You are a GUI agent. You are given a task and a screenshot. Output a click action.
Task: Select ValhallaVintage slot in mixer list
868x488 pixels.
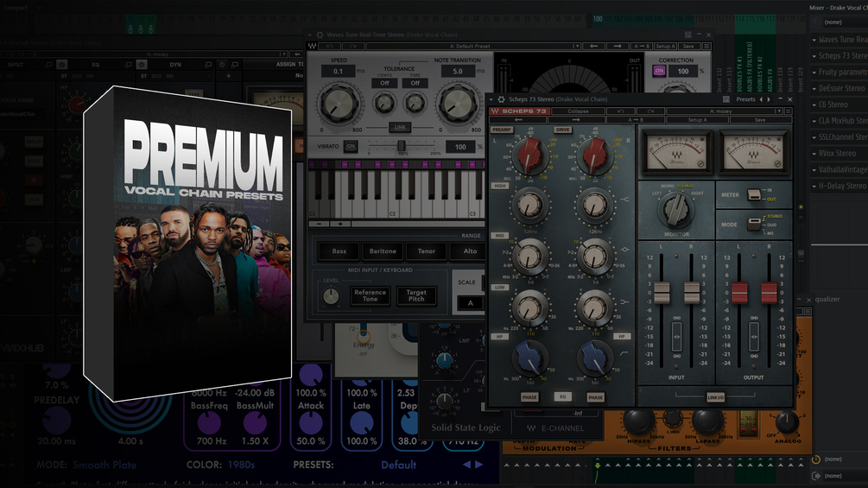[x=839, y=170]
